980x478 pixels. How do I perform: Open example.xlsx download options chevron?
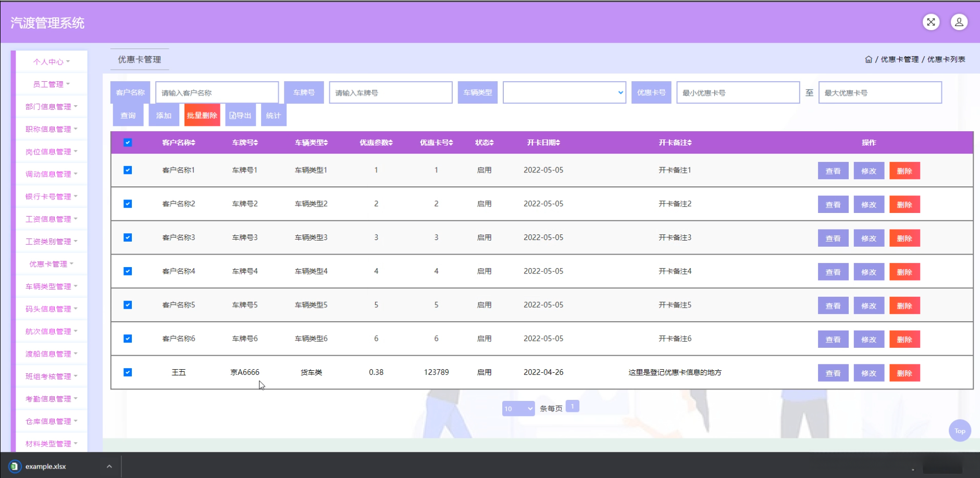(109, 466)
